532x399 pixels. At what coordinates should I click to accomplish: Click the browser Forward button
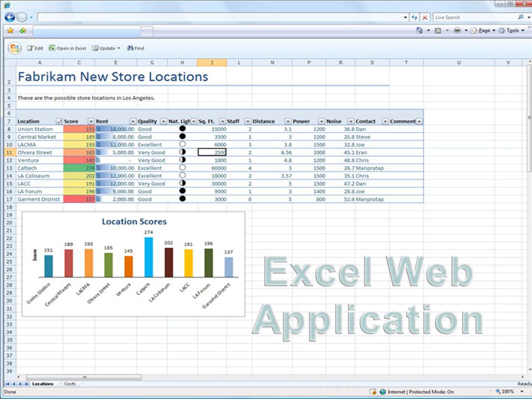coord(22,17)
